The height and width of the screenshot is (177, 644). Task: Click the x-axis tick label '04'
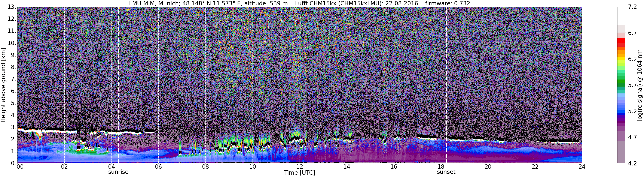pyautogui.click(x=112, y=167)
